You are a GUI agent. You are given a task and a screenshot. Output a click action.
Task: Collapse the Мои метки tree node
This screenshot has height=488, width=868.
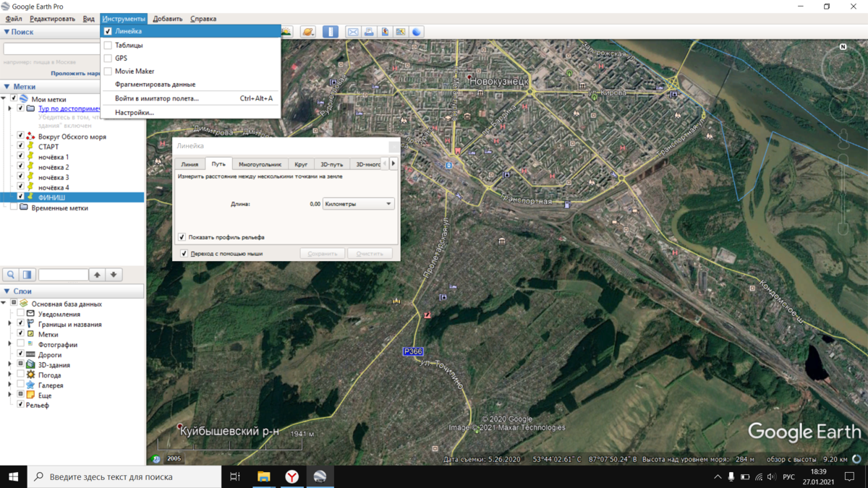[4, 99]
